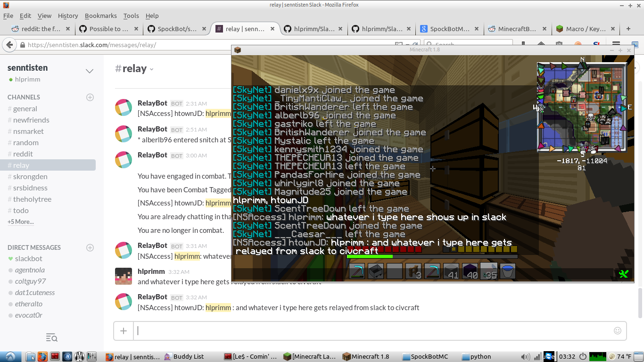The width and height of the screenshot is (644, 362).
Task: Open the quick switcher icon below direct messages
Action: pos(51,337)
